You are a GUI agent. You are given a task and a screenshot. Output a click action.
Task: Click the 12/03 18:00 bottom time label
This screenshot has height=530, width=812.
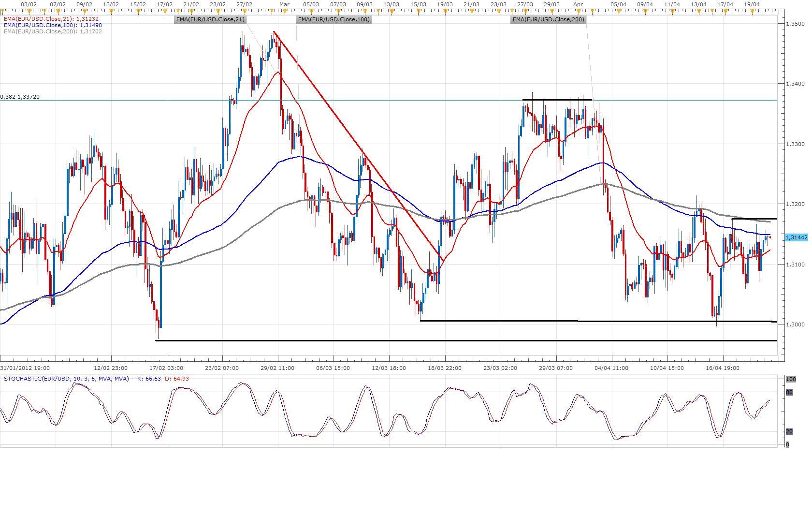[x=389, y=368]
